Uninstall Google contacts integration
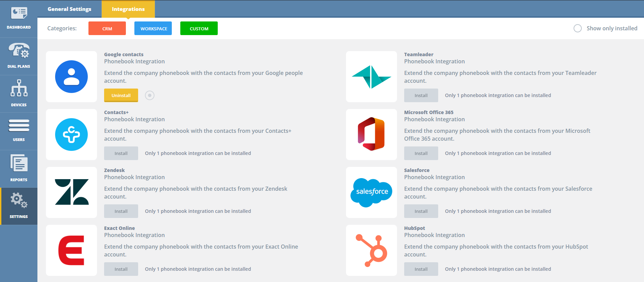Viewport: 644px width, 282px height. pos(121,95)
